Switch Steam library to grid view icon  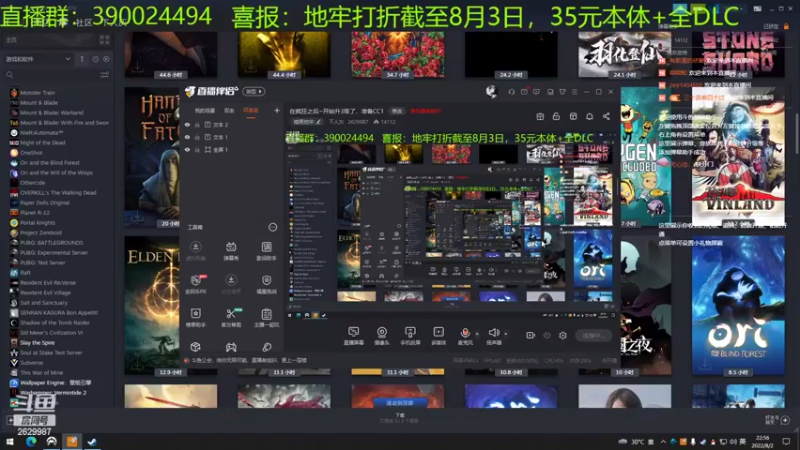point(105,40)
